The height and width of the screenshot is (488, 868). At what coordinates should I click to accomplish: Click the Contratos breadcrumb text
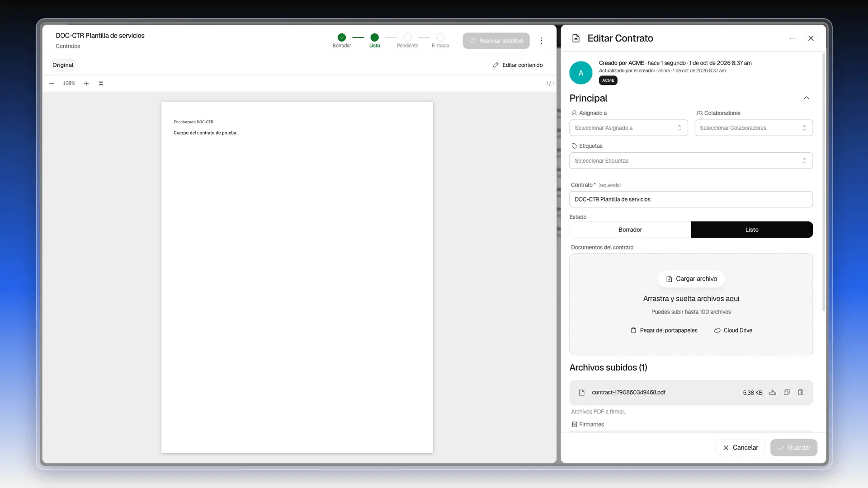(x=68, y=46)
